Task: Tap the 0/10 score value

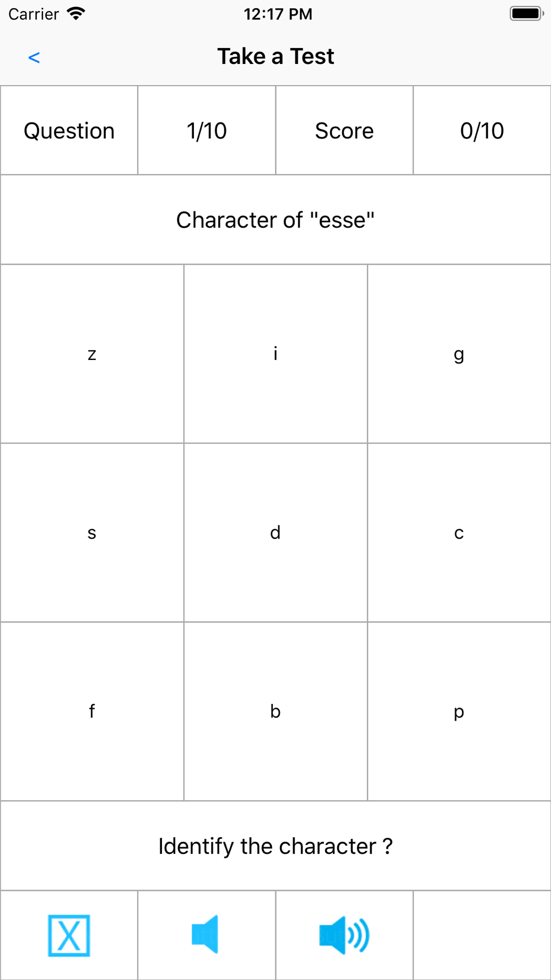Action: pos(482,131)
